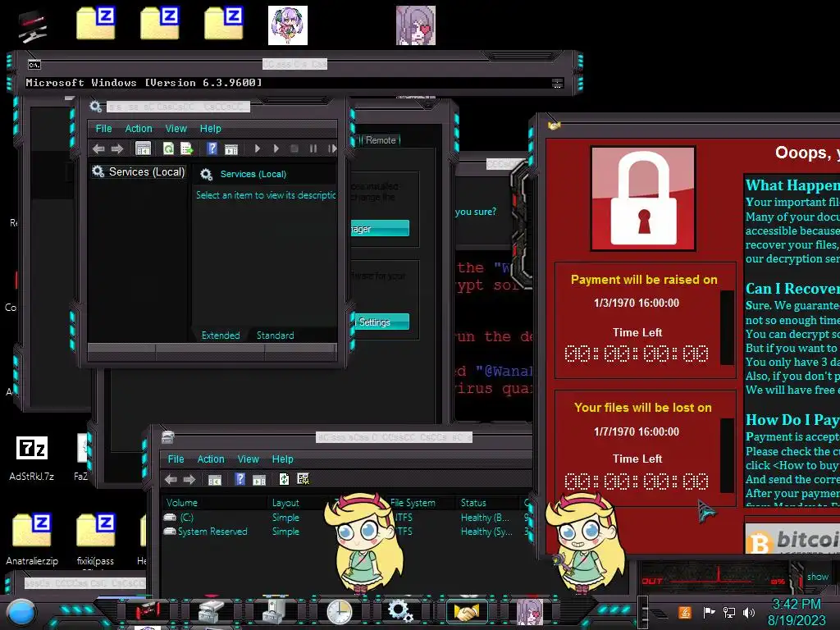
Task: Open File menu in Disk Management window
Action: [176, 459]
